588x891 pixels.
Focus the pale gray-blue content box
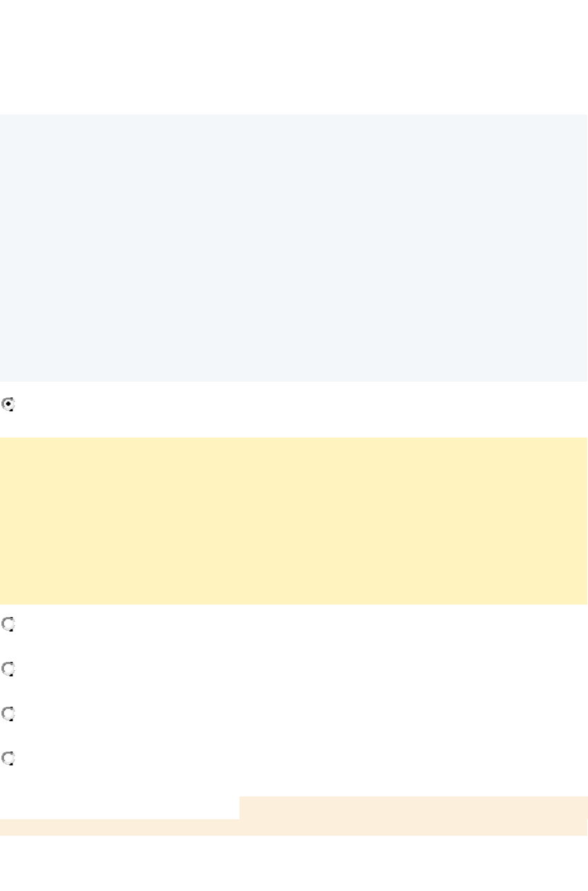[x=293, y=247]
